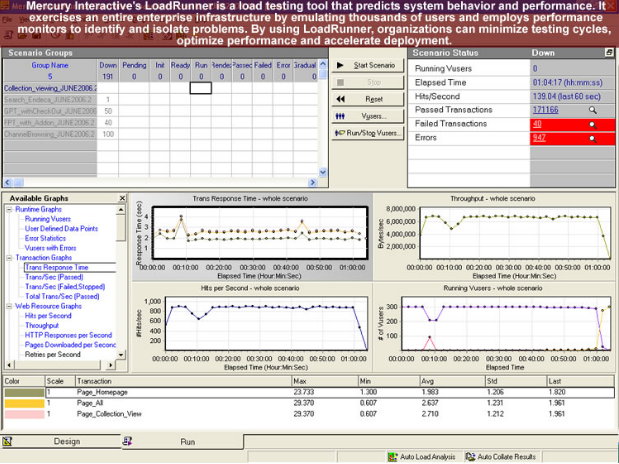Click magnifier icon in the Errors row
This screenshot has height=464, width=619.
(x=593, y=138)
